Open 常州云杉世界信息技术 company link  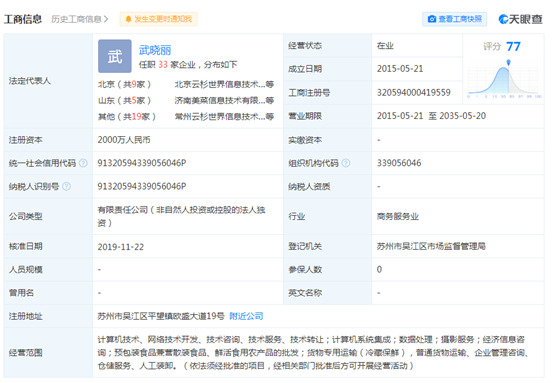[224, 117]
